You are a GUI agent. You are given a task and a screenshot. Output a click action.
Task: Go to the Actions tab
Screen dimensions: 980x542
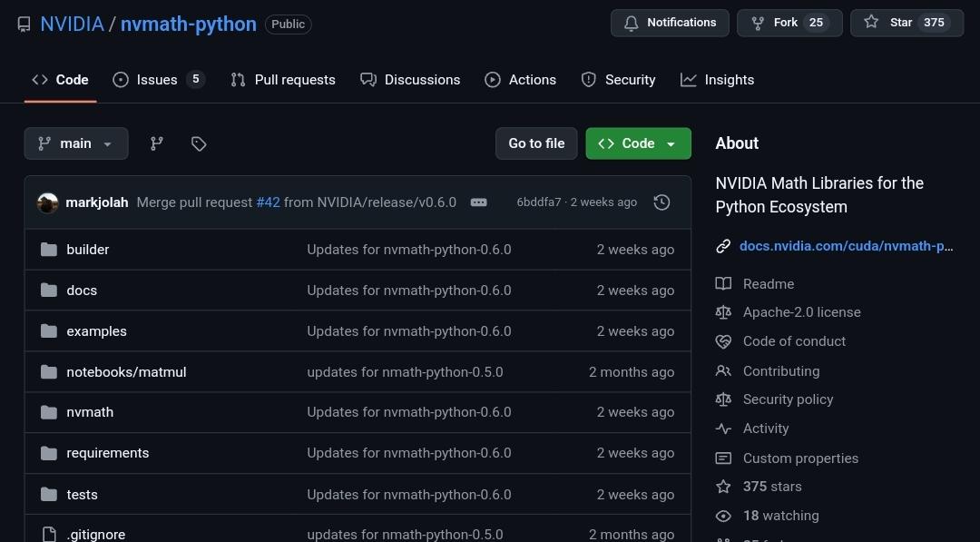point(521,80)
